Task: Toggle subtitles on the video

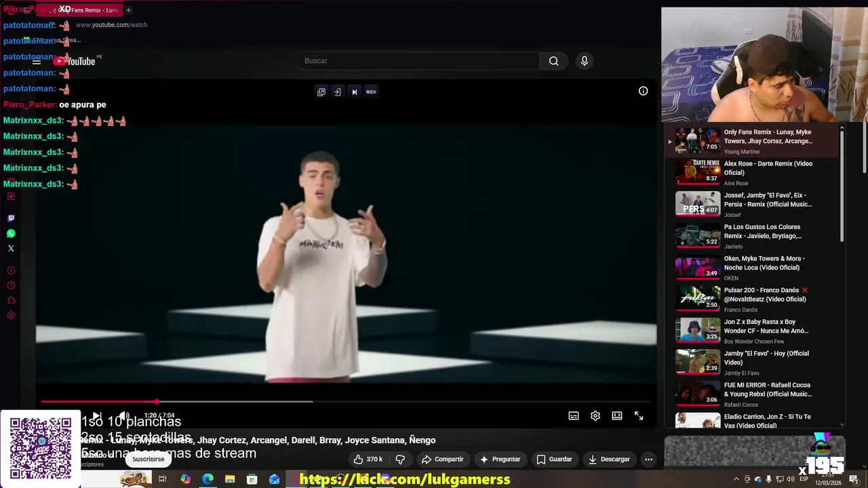Action: point(574,415)
